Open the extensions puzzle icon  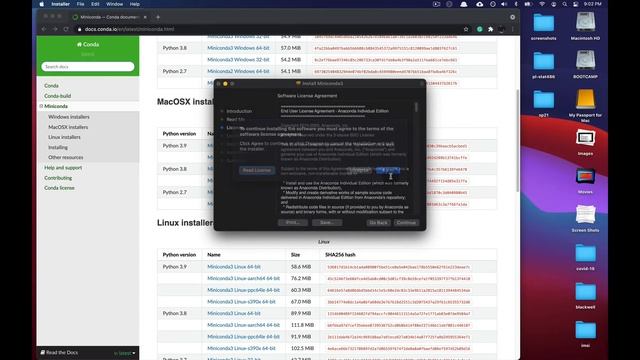click(x=491, y=29)
